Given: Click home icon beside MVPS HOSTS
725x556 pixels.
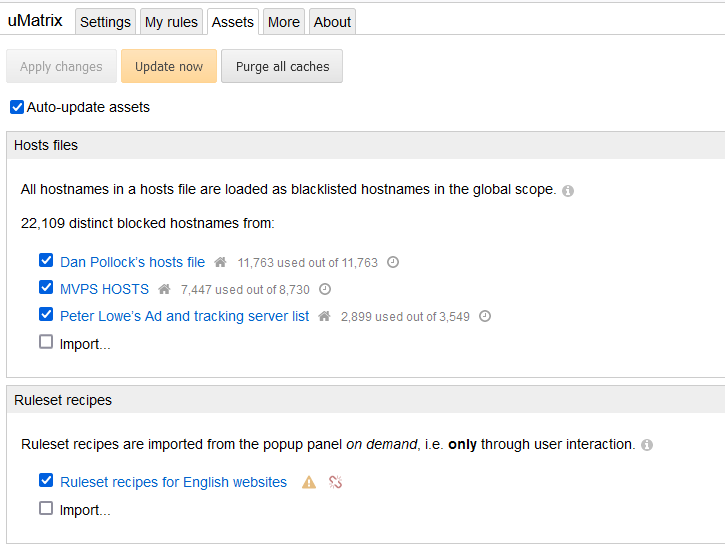Looking at the screenshot, I should [164, 290].
